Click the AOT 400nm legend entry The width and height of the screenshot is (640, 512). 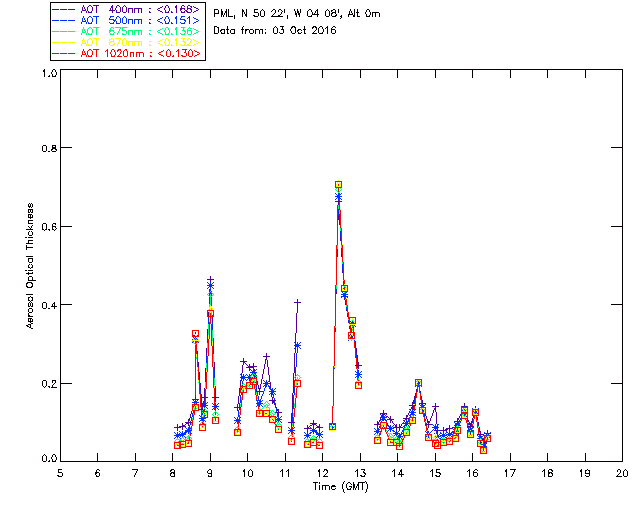[x=127, y=9]
